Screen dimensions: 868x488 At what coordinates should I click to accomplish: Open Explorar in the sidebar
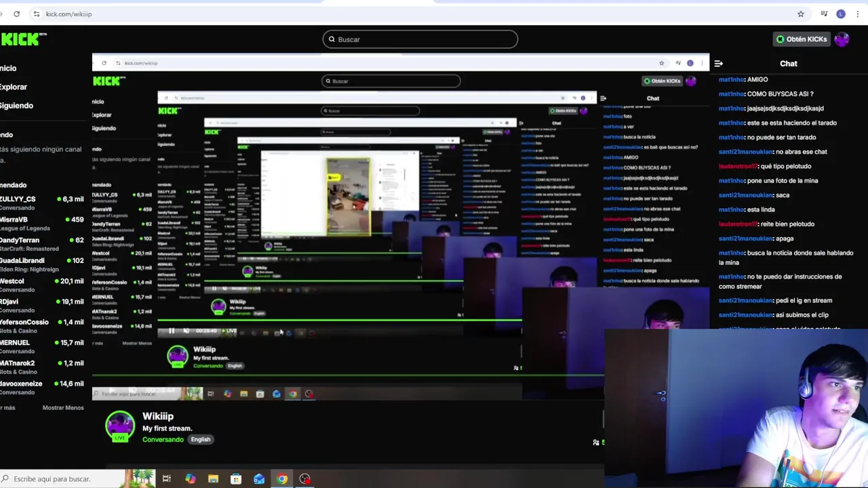pos(14,87)
